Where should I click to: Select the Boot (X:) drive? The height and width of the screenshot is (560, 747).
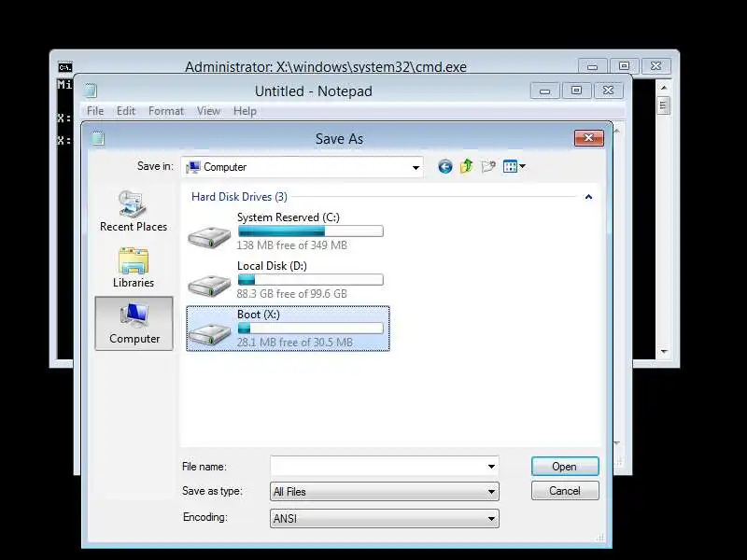288,329
